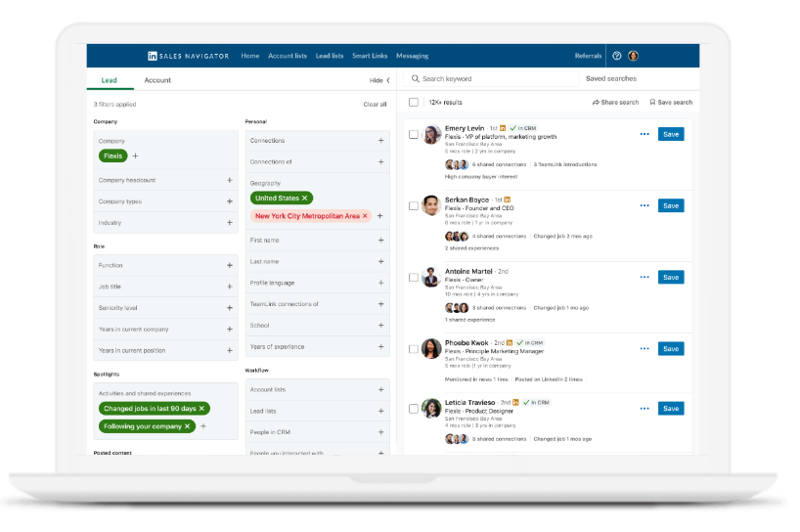800x532 pixels.
Task: Open more options for Serkan Boyce
Action: [644, 205]
